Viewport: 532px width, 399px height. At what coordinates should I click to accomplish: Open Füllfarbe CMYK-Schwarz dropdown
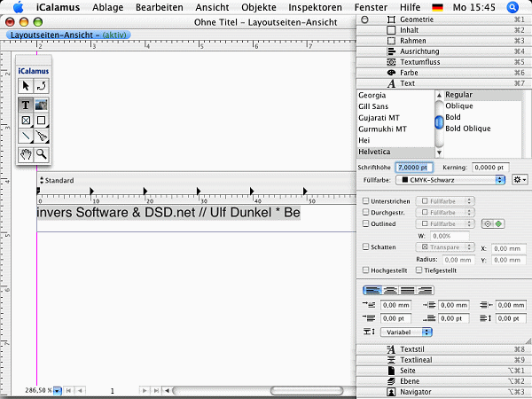[450, 180]
